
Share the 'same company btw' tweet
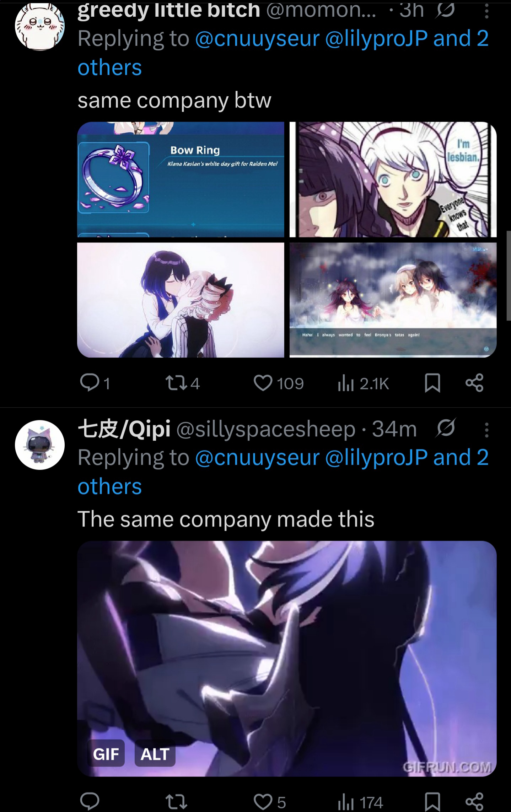click(474, 383)
